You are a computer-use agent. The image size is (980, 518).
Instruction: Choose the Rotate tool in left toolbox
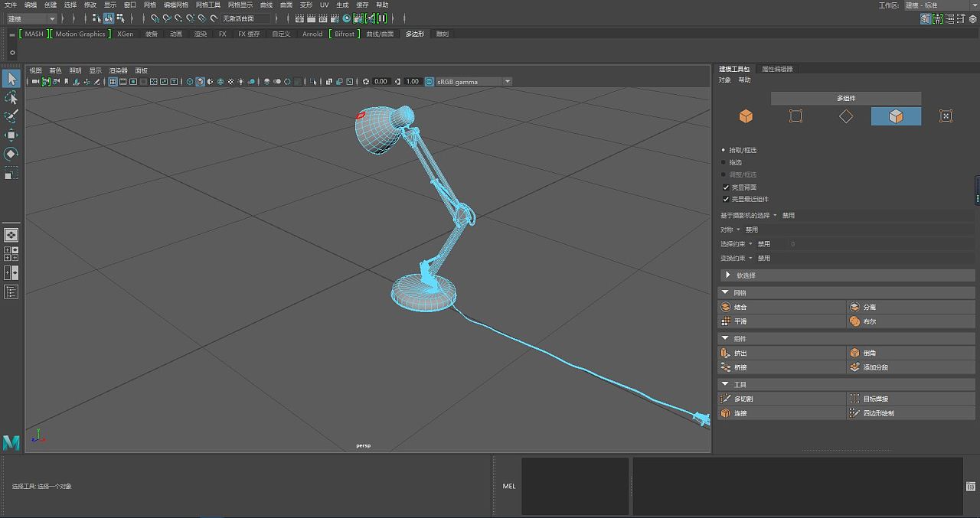(11, 154)
